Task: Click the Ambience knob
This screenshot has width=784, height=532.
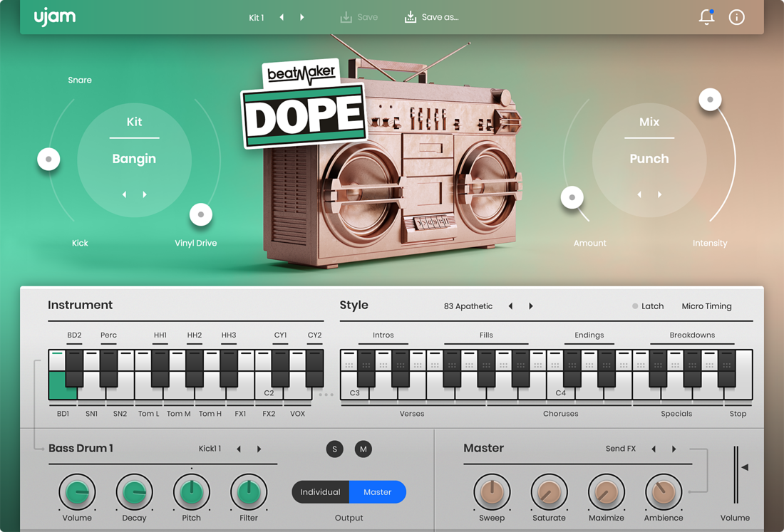Action: pyautogui.click(x=663, y=492)
